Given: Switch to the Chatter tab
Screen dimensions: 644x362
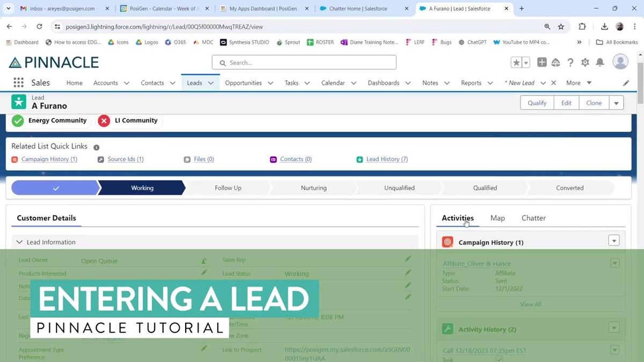Looking at the screenshot, I should tap(533, 218).
